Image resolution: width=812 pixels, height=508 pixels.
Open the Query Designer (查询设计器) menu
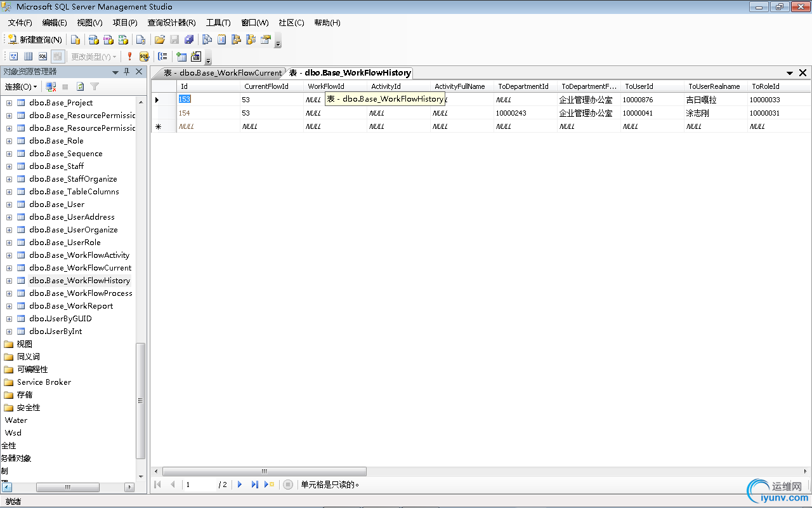172,23
